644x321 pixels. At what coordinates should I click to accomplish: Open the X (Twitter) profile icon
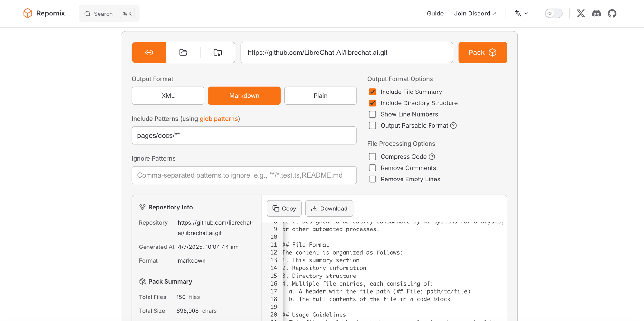click(581, 14)
